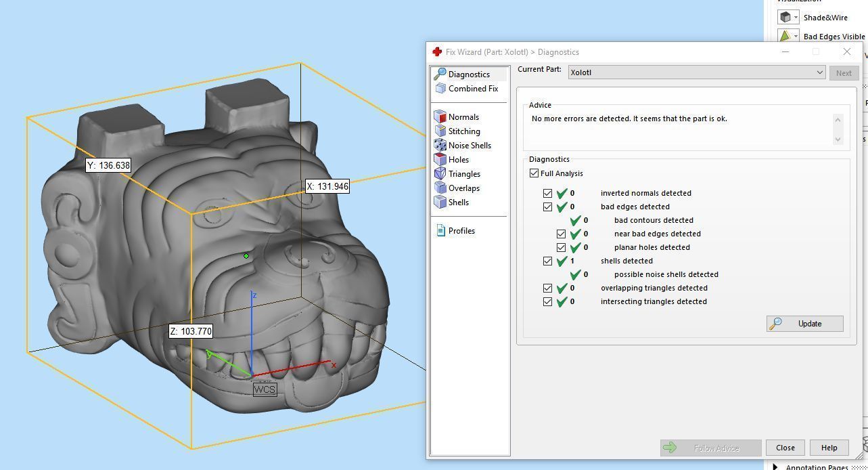The height and width of the screenshot is (470, 868).
Task: Click the green intersecting triangles status checkmark
Action: coord(562,301)
